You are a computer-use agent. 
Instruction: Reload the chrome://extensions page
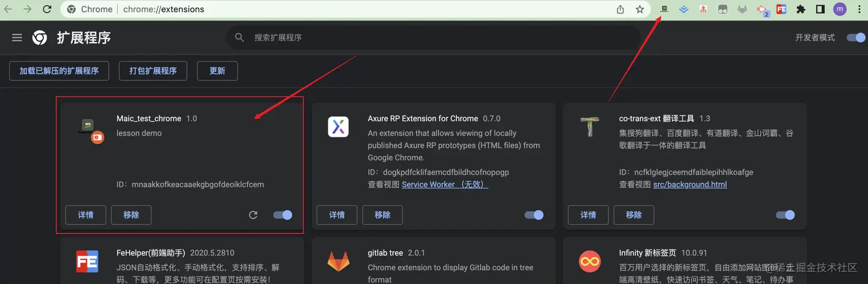coord(47,9)
